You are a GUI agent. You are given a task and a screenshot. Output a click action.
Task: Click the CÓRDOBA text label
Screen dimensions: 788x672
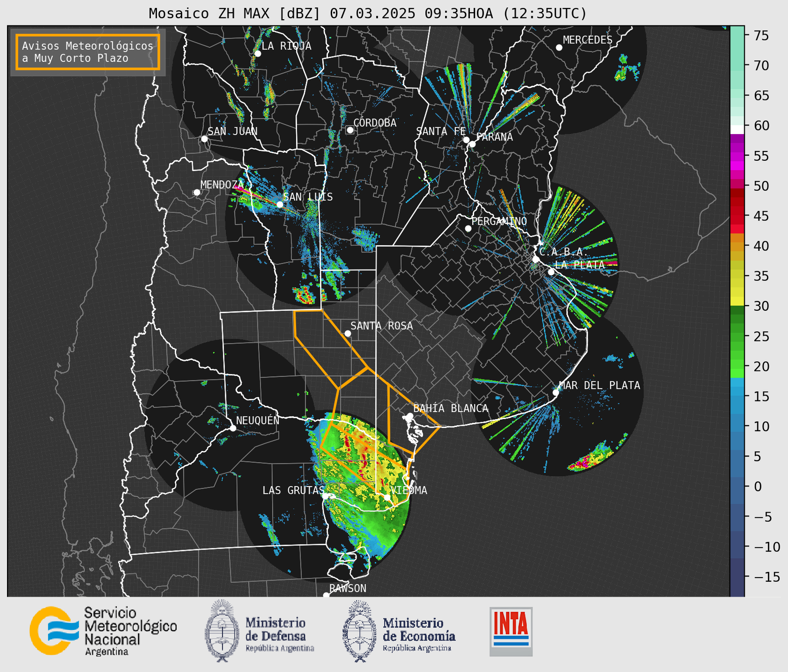tap(375, 122)
